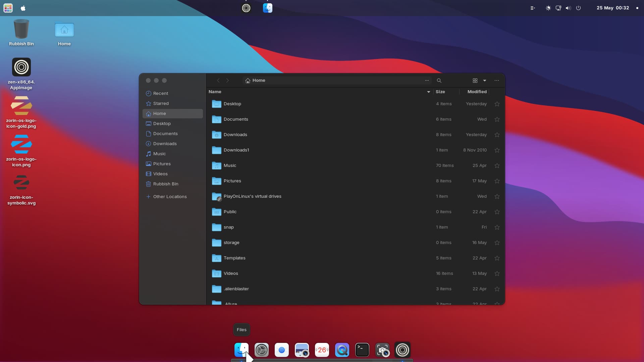Screen dimensions: 644x362
Task: Open the image viewer dock icon
Action: tap(302, 350)
